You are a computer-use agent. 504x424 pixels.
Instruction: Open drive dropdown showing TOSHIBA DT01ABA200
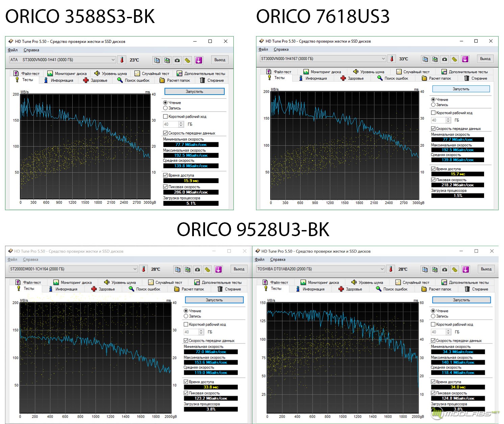coord(320,269)
